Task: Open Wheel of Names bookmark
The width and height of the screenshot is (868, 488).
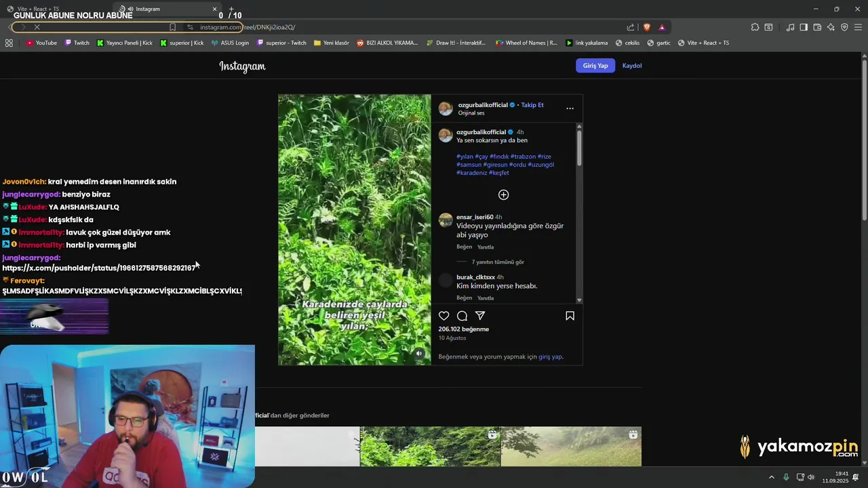Action: [526, 43]
